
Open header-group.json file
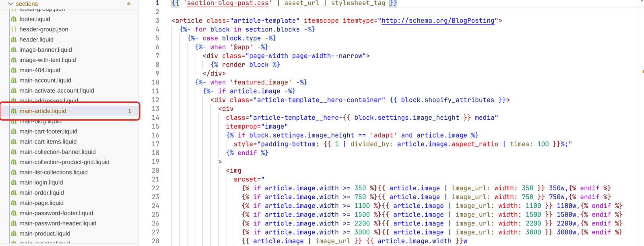[43, 29]
